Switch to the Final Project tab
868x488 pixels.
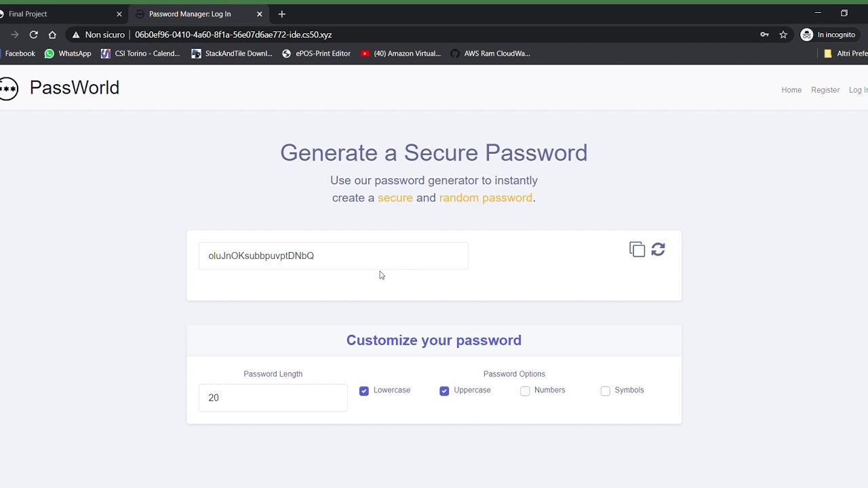pyautogui.click(x=61, y=14)
